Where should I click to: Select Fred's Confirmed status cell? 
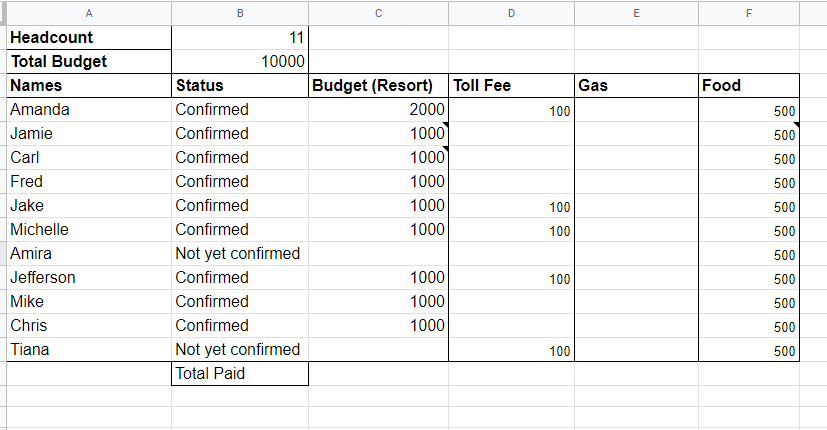click(240, 181)
